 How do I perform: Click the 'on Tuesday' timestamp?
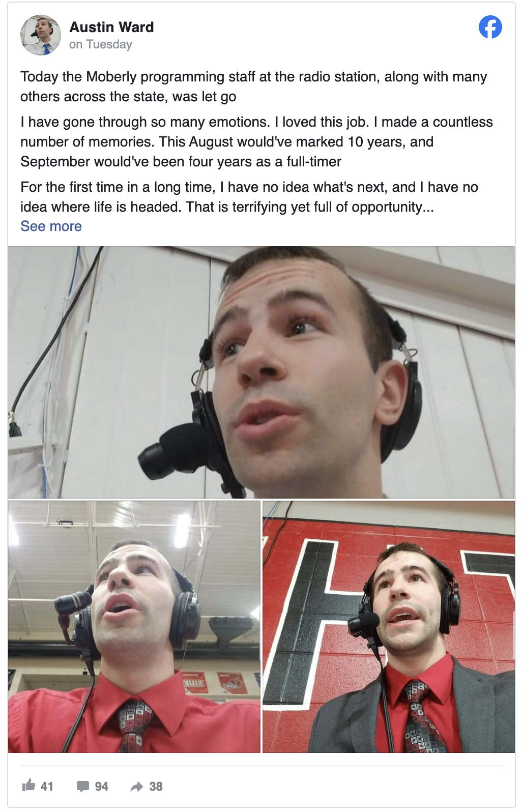pyautogui.click(x=101, y=45)
